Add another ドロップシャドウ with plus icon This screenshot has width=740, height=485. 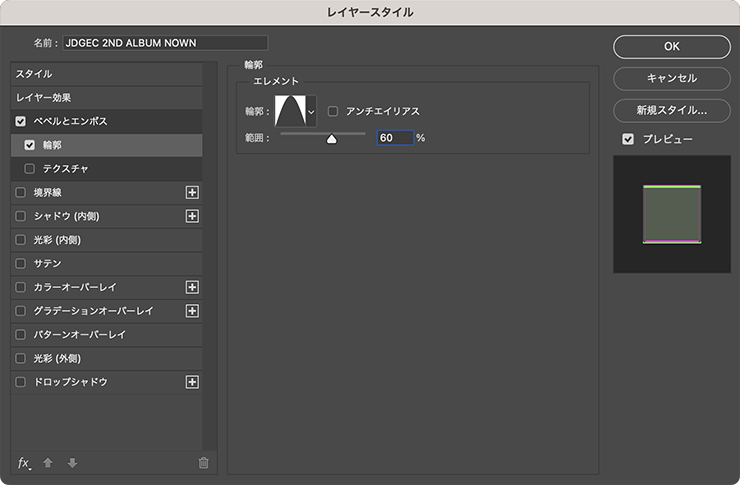tap(193, 382)
